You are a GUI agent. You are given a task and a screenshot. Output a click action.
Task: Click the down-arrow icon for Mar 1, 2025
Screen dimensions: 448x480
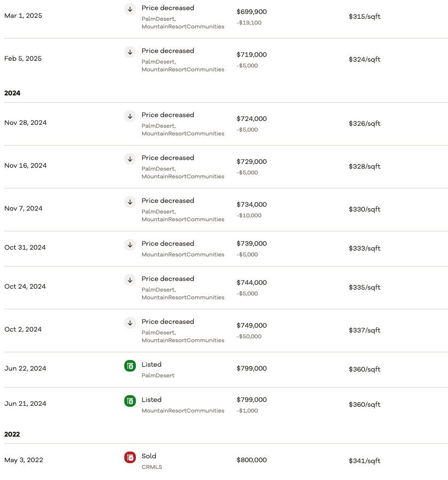(x=130, y=9)
